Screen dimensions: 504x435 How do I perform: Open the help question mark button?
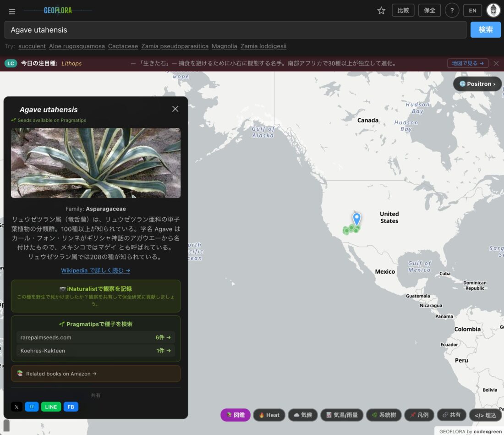(x=452, y=11)
